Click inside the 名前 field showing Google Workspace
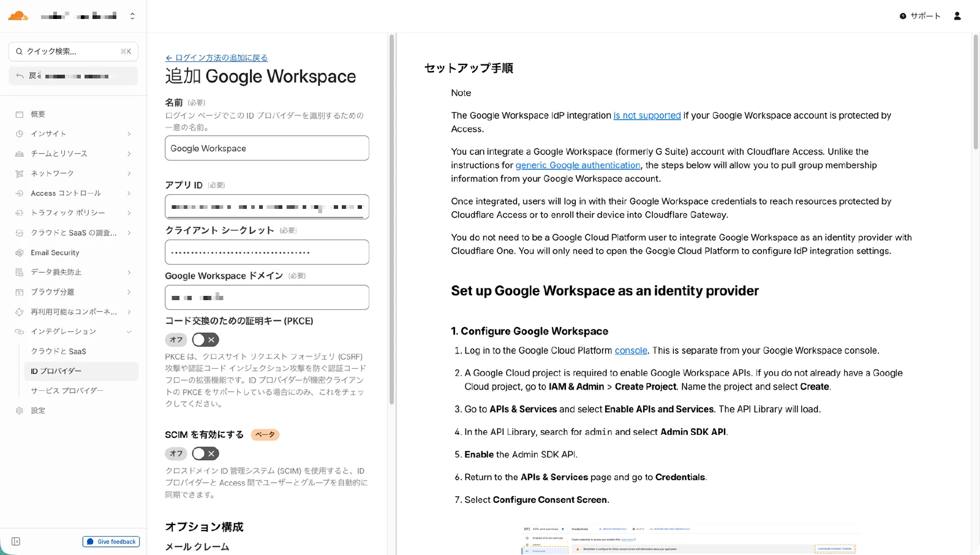Image resolution: width=980 pixels, height=555 pixels. coord(266,148)
